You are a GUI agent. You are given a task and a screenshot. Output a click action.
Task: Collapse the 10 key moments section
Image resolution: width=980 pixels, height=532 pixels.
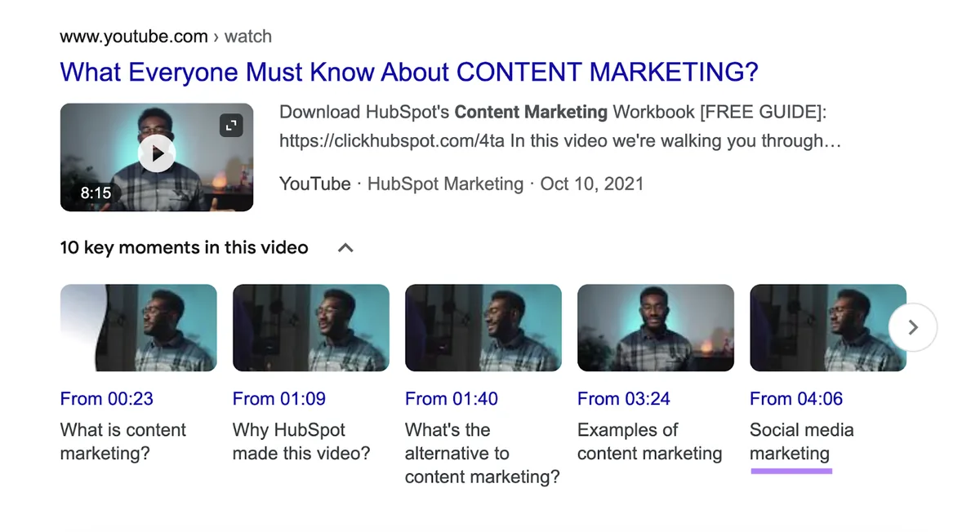coord(345,248)
